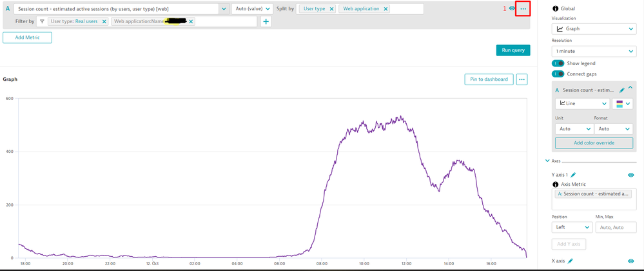
Task: Toggle the Connect gaps switch
Action: coord(558,74)
